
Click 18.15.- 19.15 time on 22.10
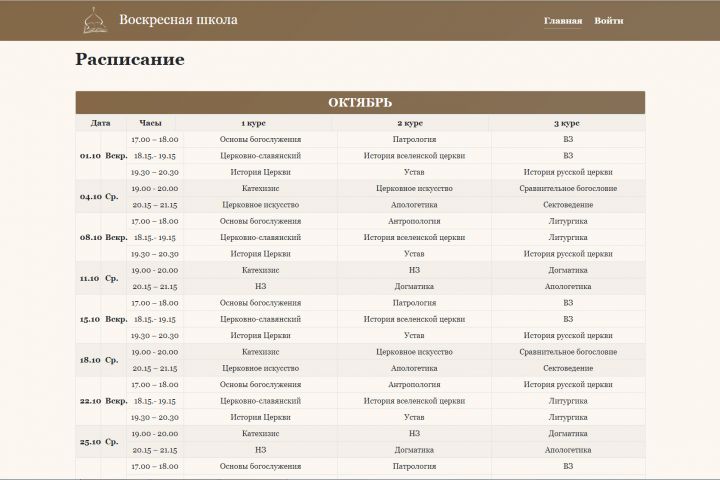pyautogui.click(x=155, y=401)
